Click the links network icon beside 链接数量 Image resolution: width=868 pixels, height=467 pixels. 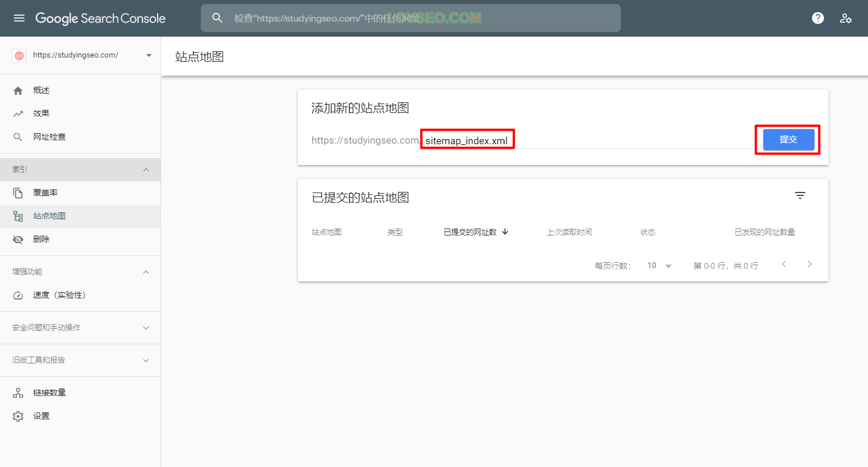[18, 393]
